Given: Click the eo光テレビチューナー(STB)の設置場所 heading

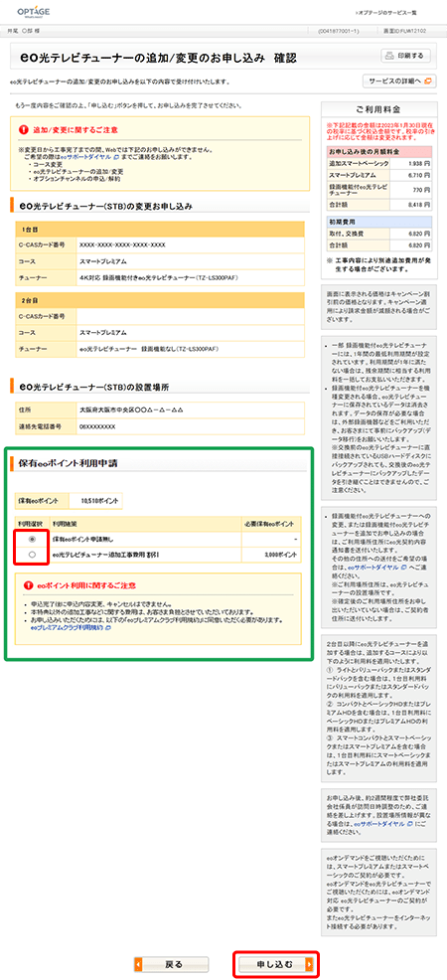Looking at the screenshot, I should tap(94, 387).
